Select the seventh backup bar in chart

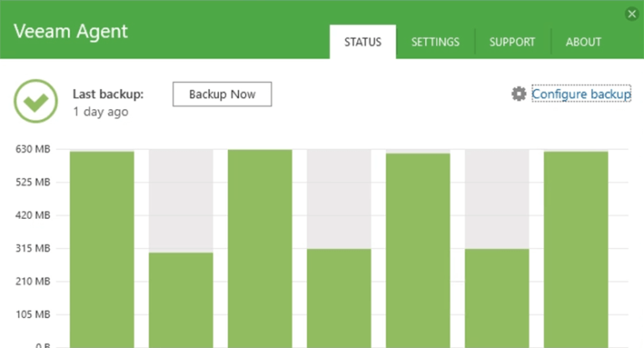point(576,249)
